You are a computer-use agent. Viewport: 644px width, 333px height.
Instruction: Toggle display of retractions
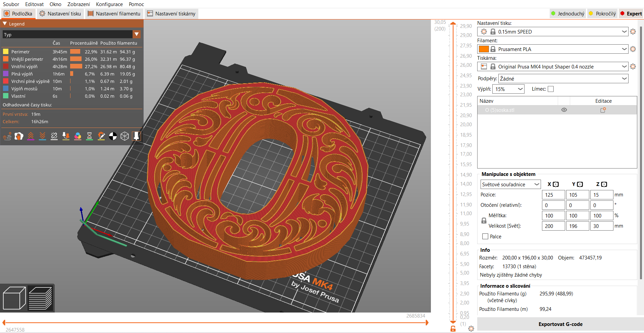(31, 136)
